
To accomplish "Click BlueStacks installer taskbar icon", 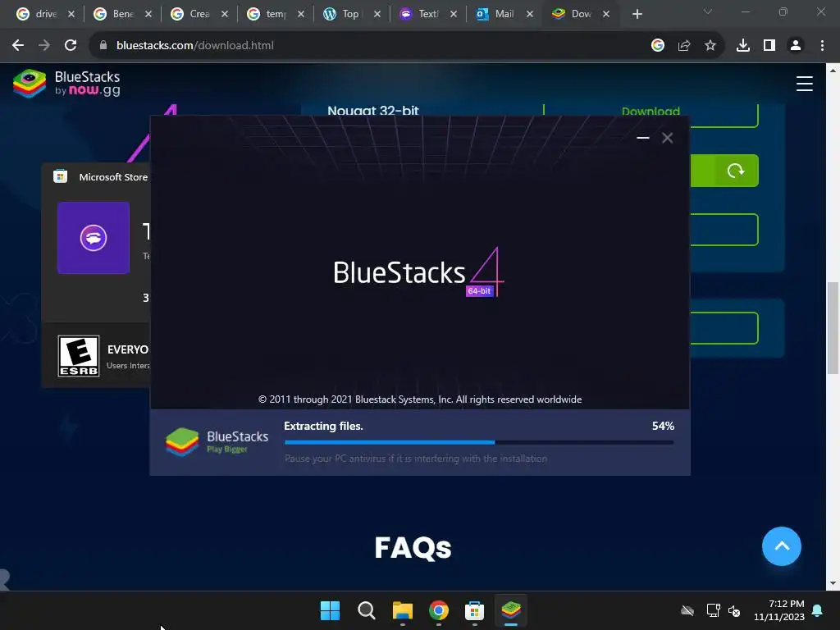I will (510, 610).
